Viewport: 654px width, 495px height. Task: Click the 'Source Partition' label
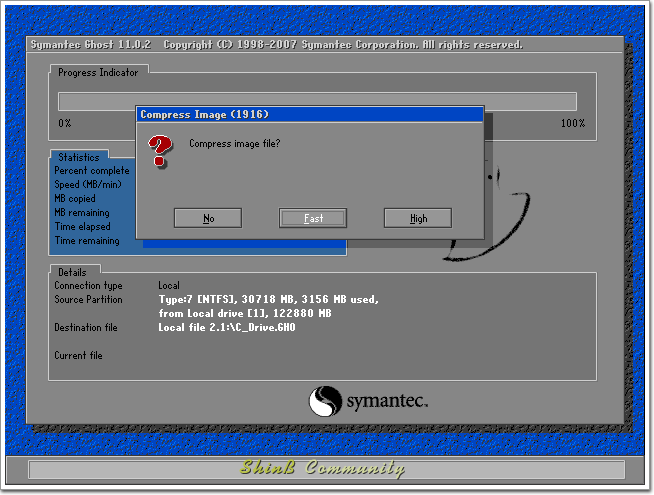pos(88,299)
